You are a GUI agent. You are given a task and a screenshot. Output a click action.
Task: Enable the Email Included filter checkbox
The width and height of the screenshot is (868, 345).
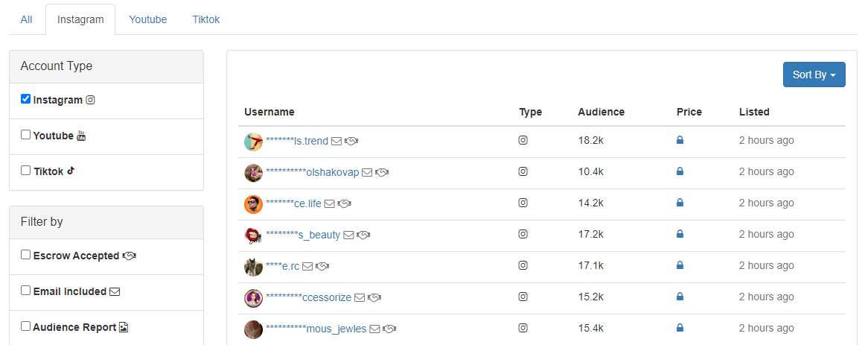[x=26, y=291]
